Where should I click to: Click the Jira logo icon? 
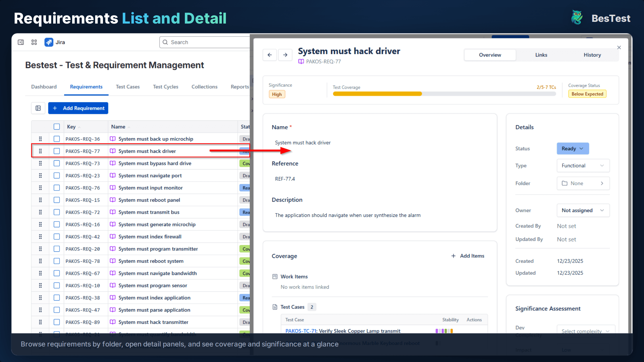(x=49, y=42)
